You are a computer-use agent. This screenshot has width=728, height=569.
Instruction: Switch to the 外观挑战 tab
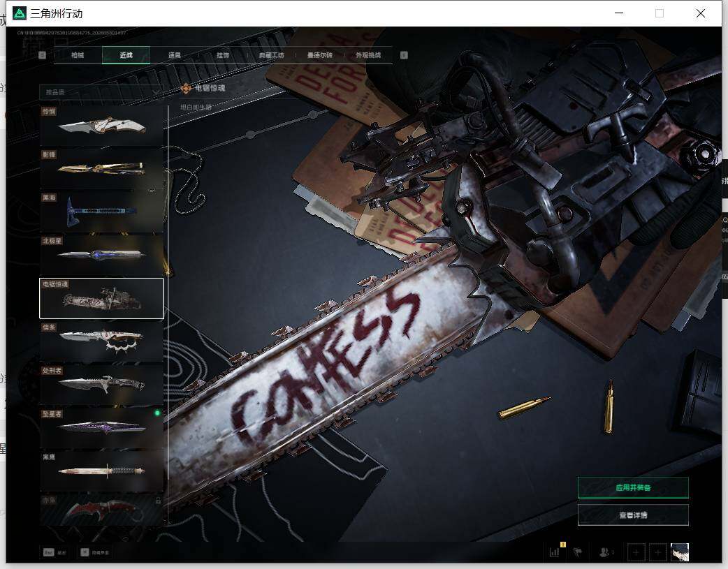tap(368, 55)
